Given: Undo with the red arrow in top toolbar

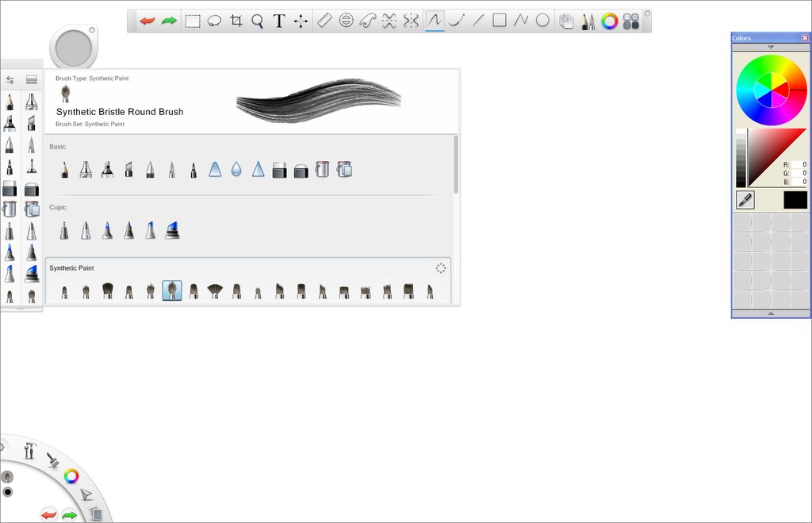Looking at the screenshot, I should pos(147,21).
